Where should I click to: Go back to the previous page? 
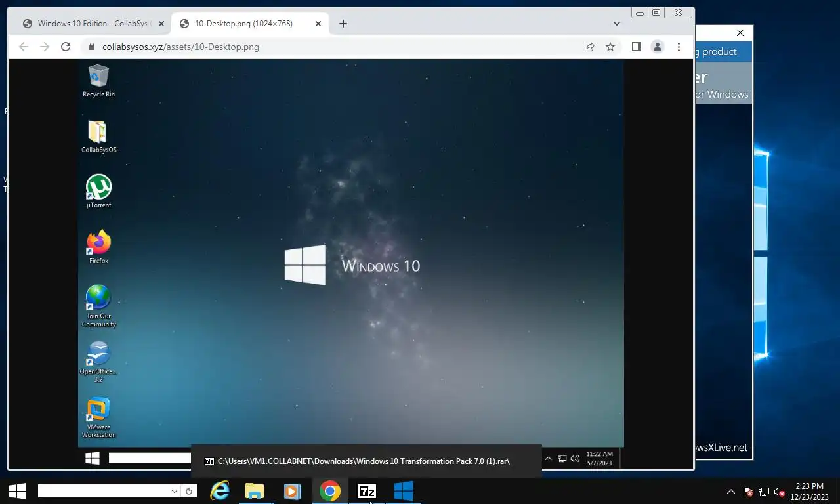24,47
